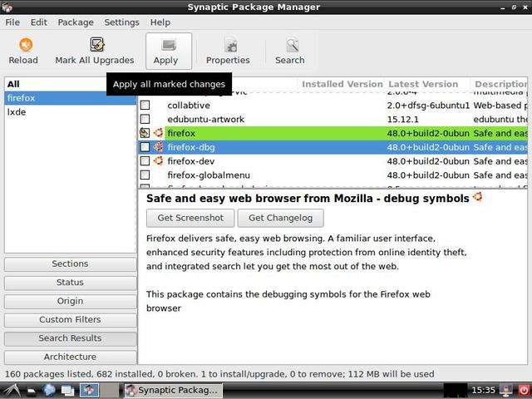Viewport: 532px width, 399px height.
Task: Toggle the edubuntu-artwork package checkbox
Action: (145, 119)
